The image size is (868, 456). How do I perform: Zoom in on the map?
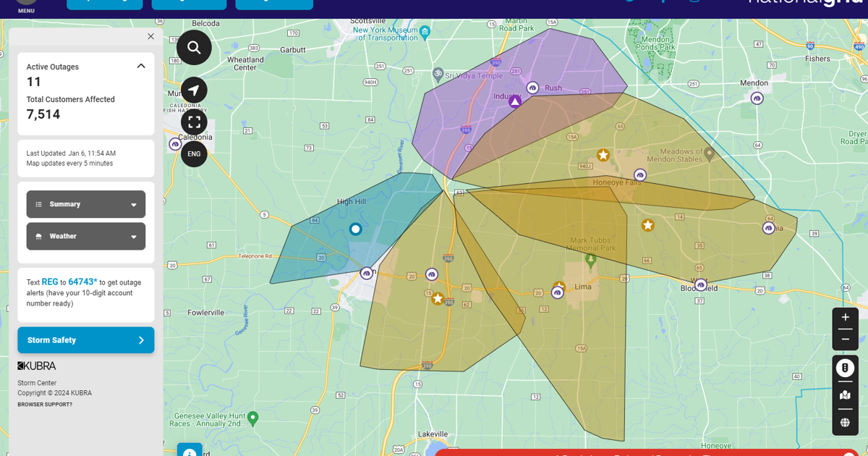(845, 318)
